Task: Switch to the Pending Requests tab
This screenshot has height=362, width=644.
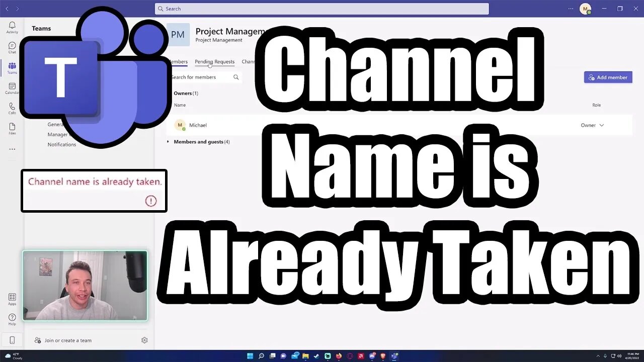Action: pyautogui.click(x=214, y=61)
